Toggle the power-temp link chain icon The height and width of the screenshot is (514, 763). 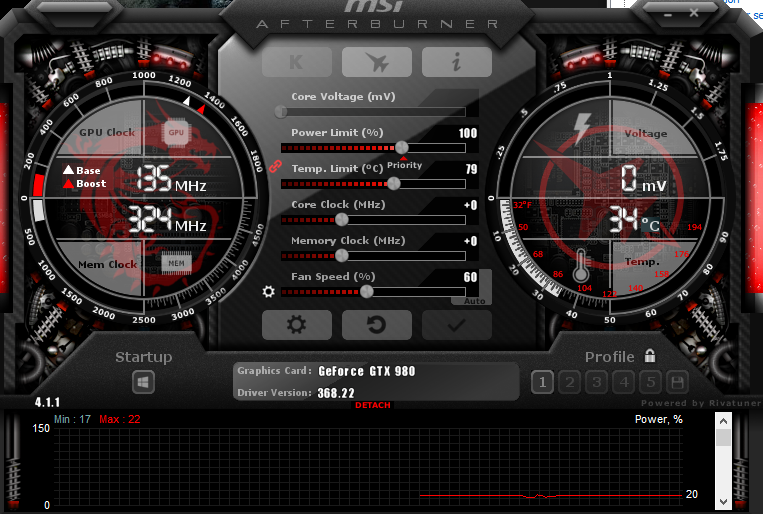pos(275,166)
